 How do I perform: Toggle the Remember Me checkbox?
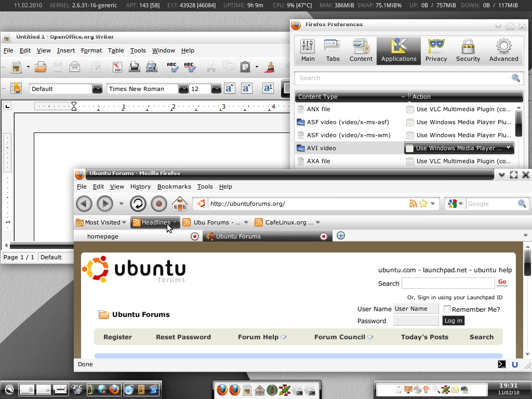[x=447, y=309]
